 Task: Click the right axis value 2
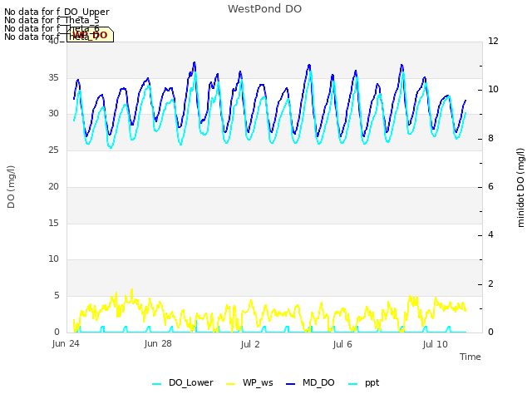490,283
